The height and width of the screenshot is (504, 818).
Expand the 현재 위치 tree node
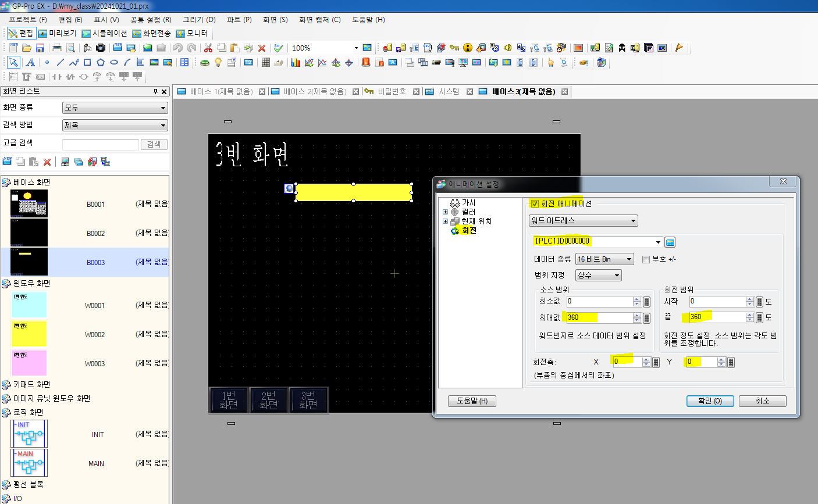445,221
